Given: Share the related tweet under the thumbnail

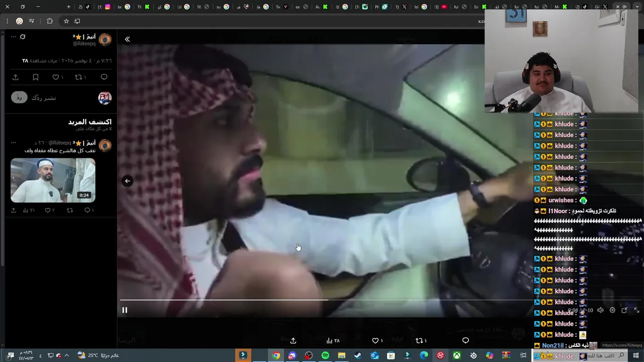Looking at the screenshot, I should pyautogui.click(x=14, y=210).
